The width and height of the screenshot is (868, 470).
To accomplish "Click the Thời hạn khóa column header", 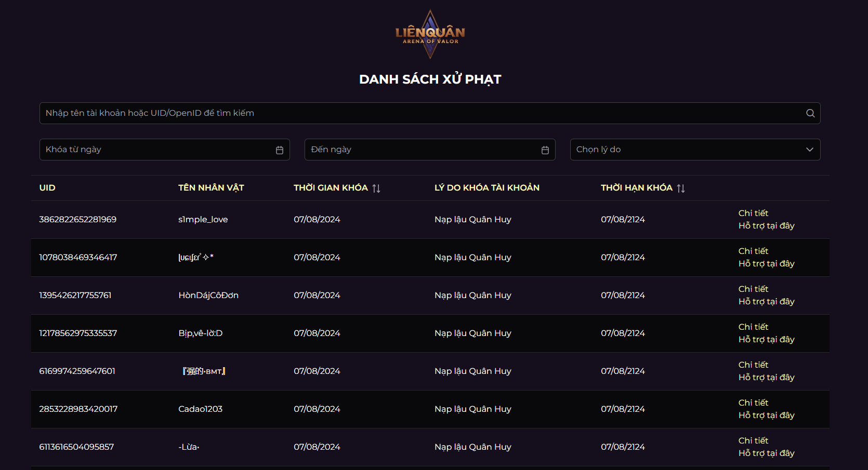I will tap(636, 188).
